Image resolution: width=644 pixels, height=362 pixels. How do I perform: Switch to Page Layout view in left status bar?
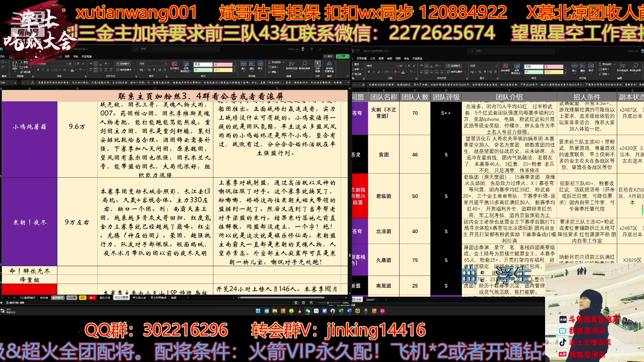tap(304, 303)
